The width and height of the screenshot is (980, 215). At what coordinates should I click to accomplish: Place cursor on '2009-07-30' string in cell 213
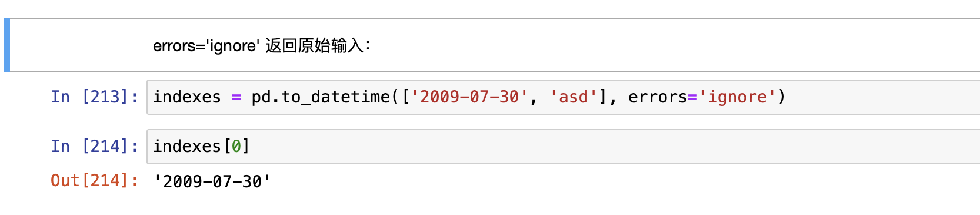pos(469,97)
